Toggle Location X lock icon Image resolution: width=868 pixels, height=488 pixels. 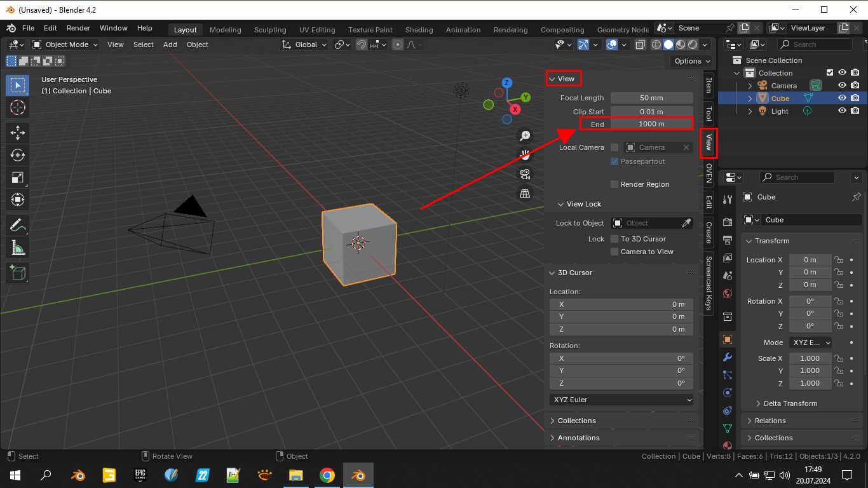point(839,260)
